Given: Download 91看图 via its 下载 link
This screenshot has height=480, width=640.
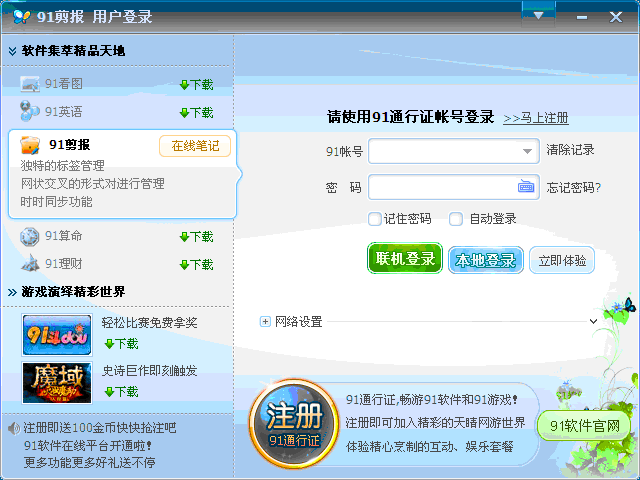Looking at the screenshot, I should (x=202, y=84).
